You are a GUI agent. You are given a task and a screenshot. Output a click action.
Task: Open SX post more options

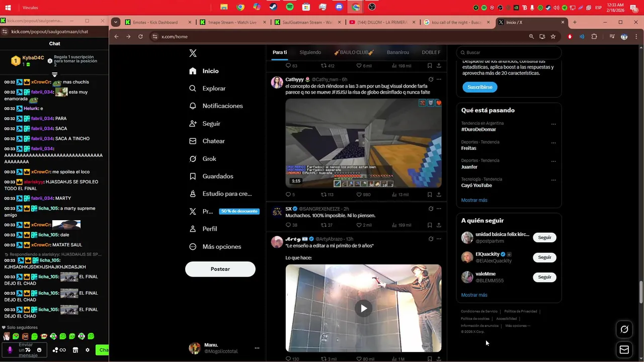[439, 209]
